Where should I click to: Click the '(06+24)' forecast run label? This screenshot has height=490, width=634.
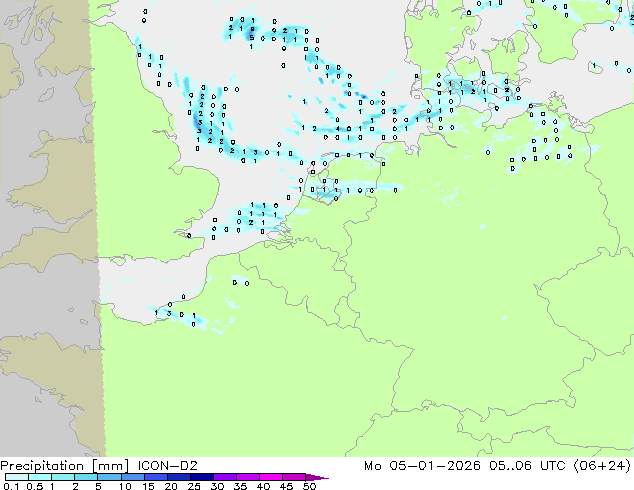602,466
